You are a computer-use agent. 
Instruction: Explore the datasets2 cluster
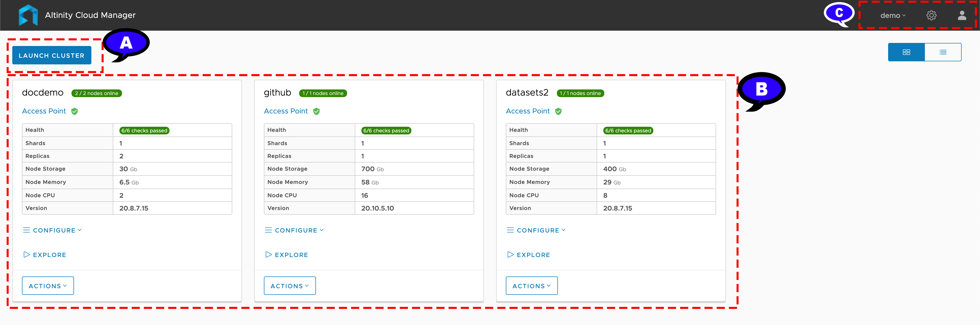click(x=529, y=254)
